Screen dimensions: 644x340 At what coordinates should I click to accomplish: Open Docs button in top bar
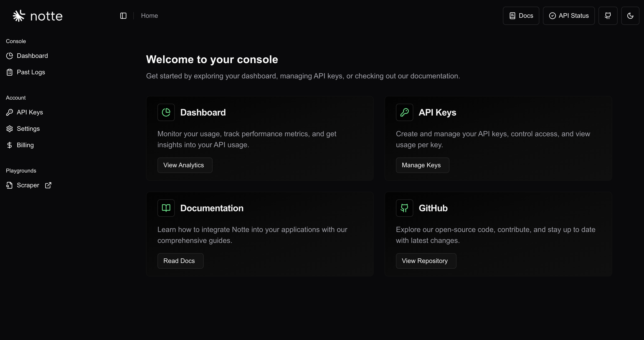click(521, 16)
